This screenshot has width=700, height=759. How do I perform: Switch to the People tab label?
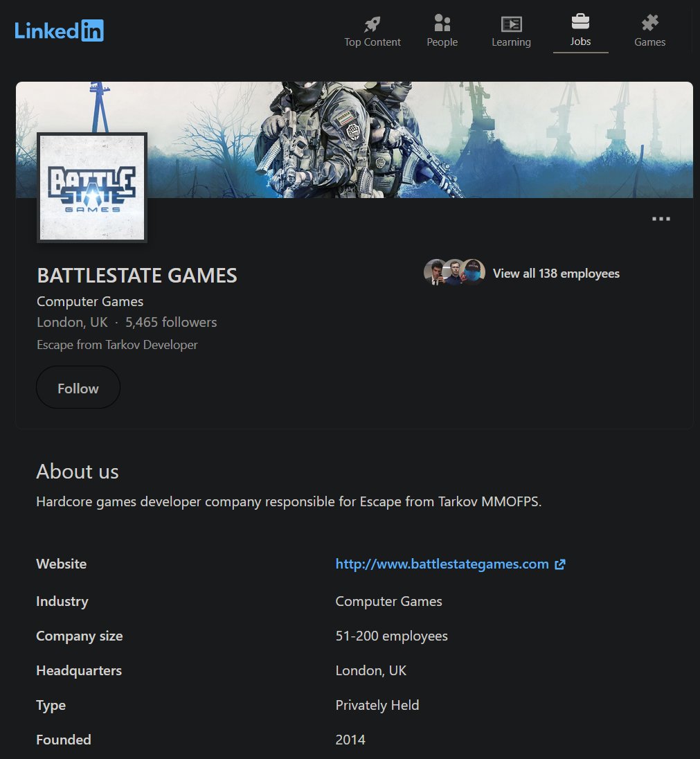tap(442, 42)
